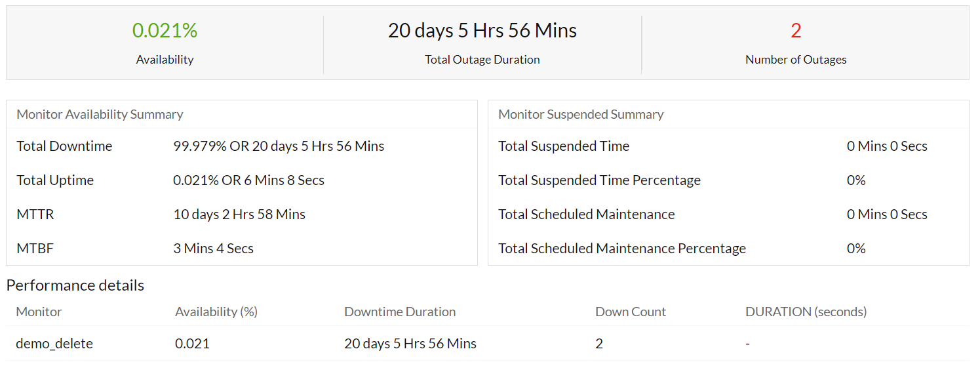
Task: Sort by Availability (%) column header
Action: tap(216, 312)
